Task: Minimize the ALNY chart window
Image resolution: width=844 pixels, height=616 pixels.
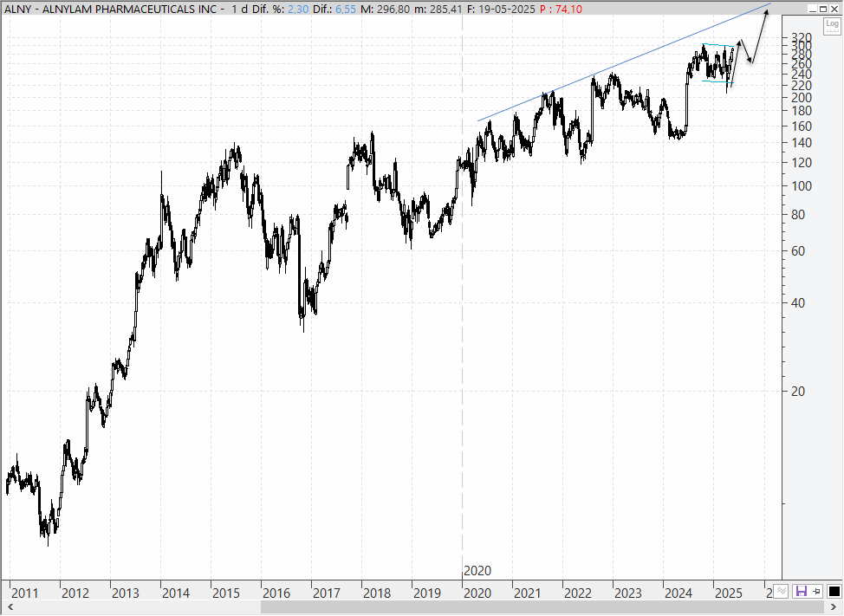Action: tap(813, 9)
